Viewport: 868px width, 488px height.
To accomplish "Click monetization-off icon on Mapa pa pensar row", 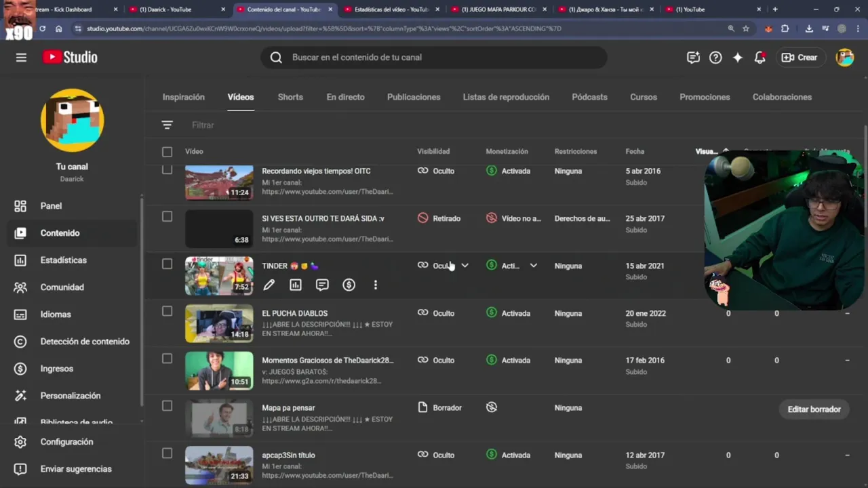I will pos(492,407).
